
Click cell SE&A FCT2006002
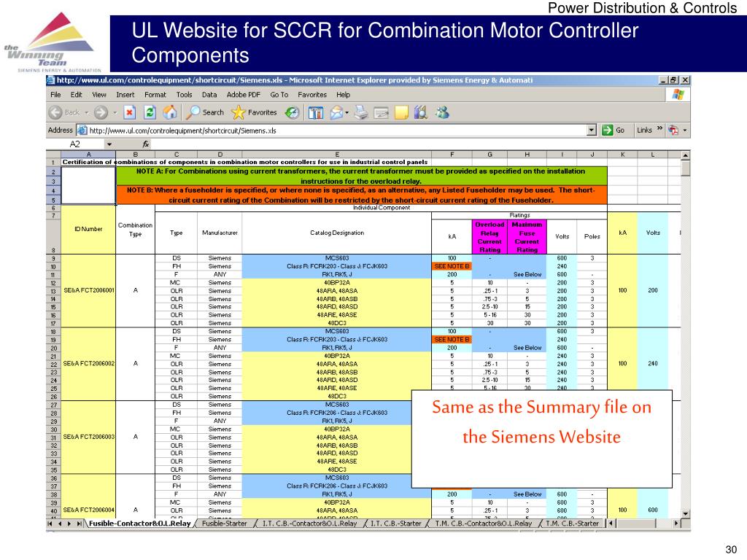pyautogui.click(x=88, y=363)
